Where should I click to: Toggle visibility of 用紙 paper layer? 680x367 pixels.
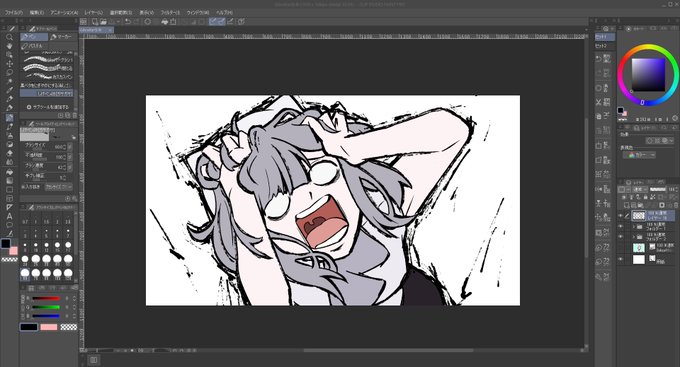pos(621,259)
